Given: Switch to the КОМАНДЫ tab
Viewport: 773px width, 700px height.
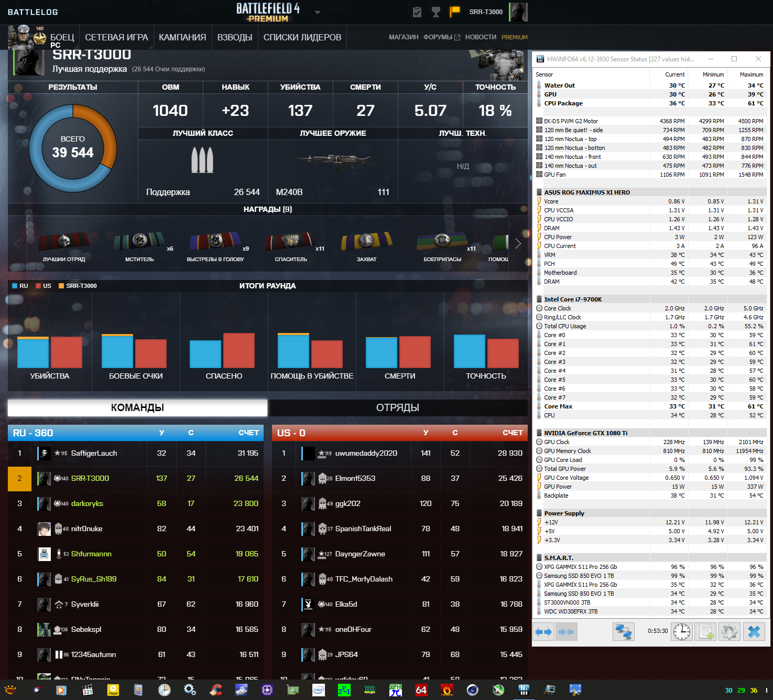Looking at the screenshot, I should click(x=137, y=408).
